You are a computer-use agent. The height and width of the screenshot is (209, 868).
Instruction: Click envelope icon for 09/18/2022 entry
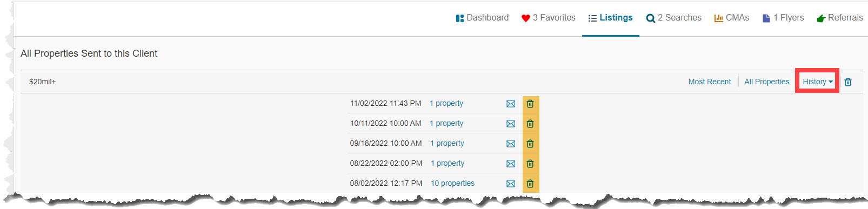511,144
